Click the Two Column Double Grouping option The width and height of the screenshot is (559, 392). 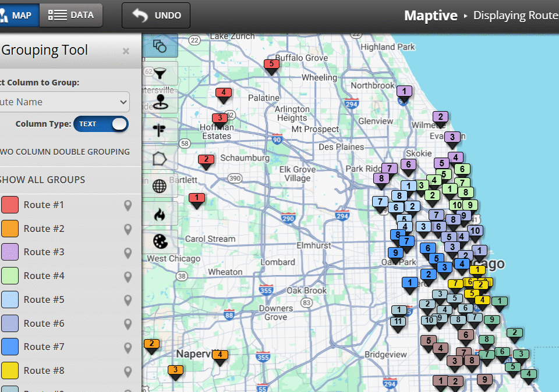click(x=64, y=152)
